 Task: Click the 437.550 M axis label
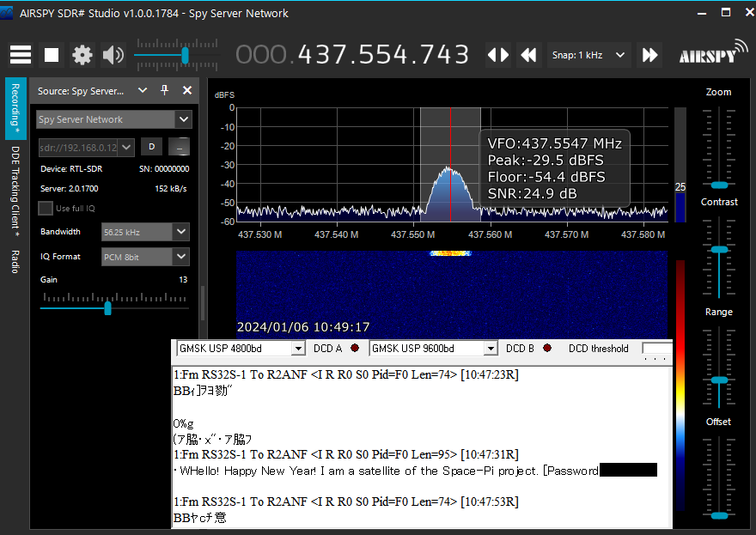[x=412, y=234]
